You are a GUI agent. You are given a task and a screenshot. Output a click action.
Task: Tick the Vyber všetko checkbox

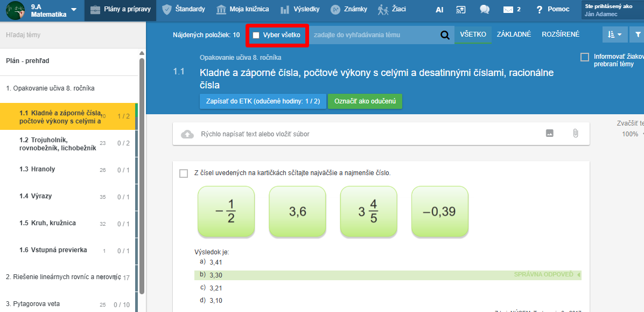256,35
